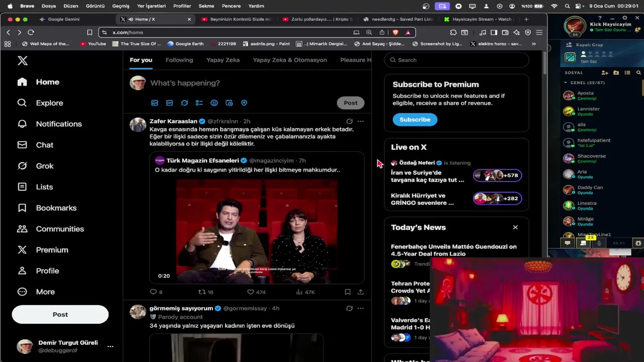Open macOS Control Center in menu bar
The width and height of the screenshot is (644, 362).
(578, 6)
